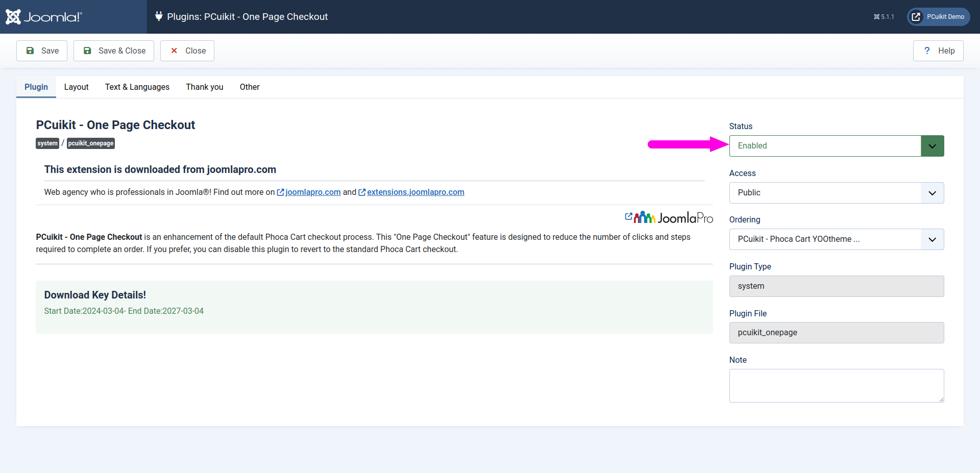Screen dimensions: 980x473
Task: Click the system badge label
Action: pos(47,143)
